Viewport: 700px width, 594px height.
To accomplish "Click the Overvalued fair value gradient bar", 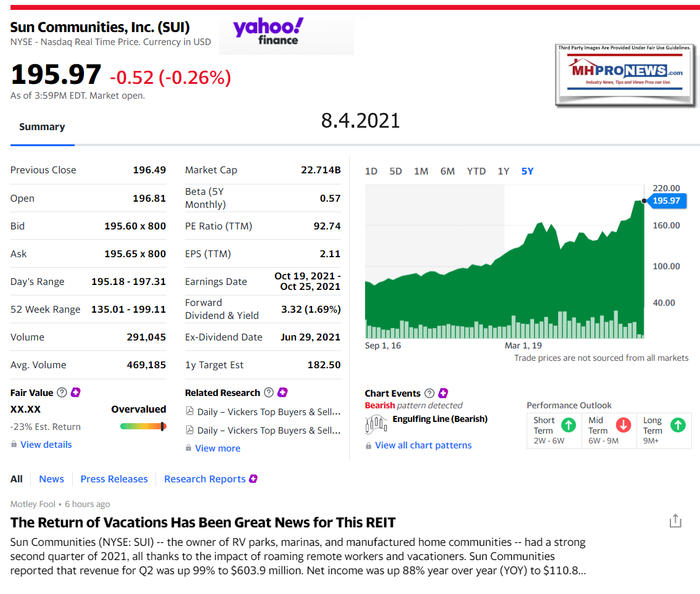I will [x=143, y=426].
